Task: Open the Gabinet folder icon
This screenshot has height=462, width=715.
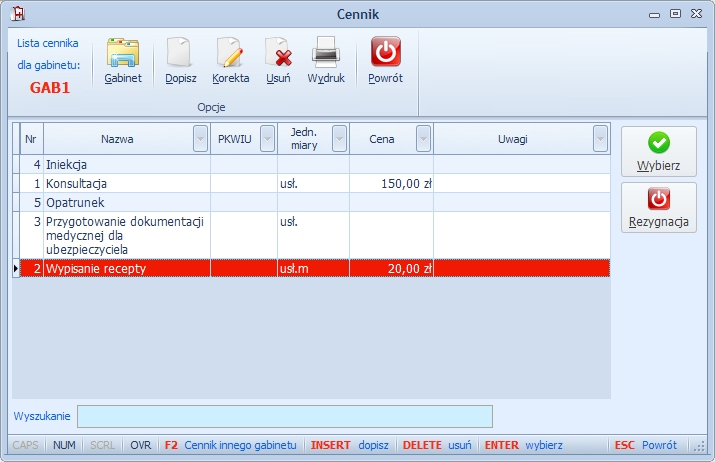Action: (x=123, y=53)
